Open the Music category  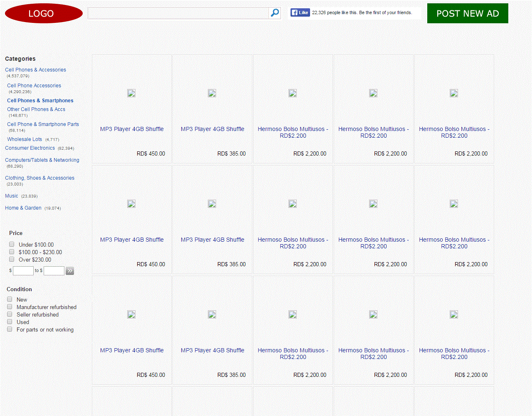pos(12,196)
